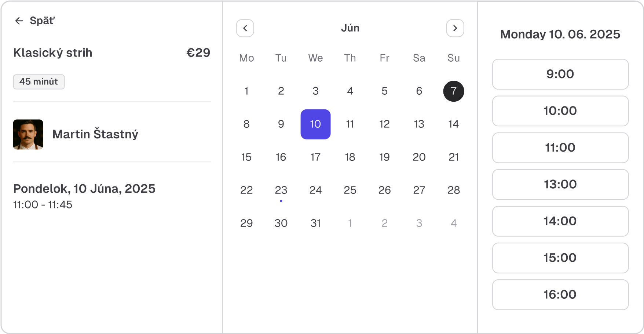
Task: Select the highlighted date 10 in calendar
Action: click(x=315, y=124)
